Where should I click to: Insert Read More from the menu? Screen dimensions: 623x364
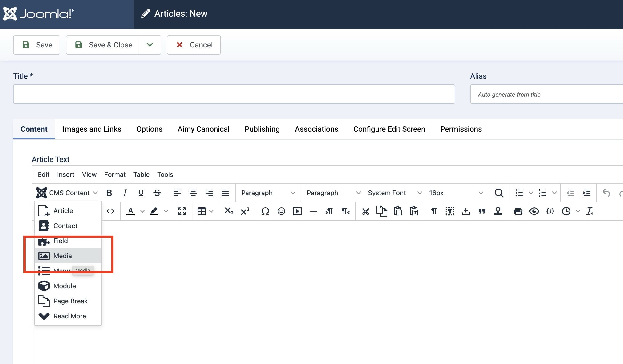coord(68,316)
